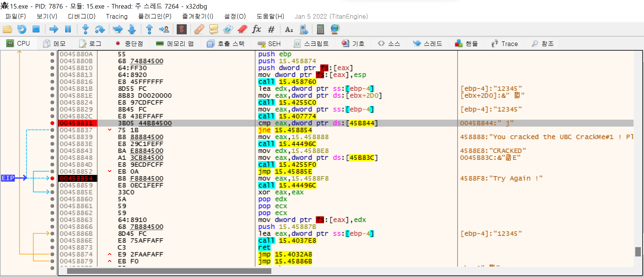Toggle breakpoint dot for address 00458848

pos(52,158)
